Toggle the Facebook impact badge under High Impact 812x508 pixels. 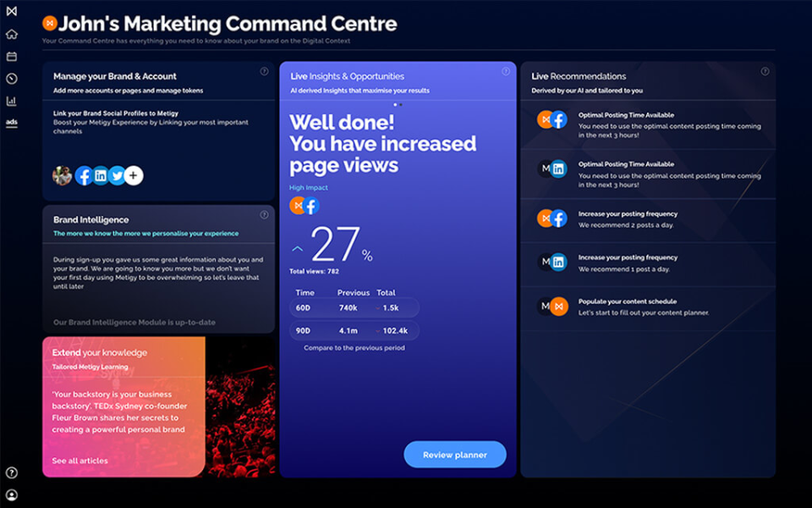click(x=311, y=205)
